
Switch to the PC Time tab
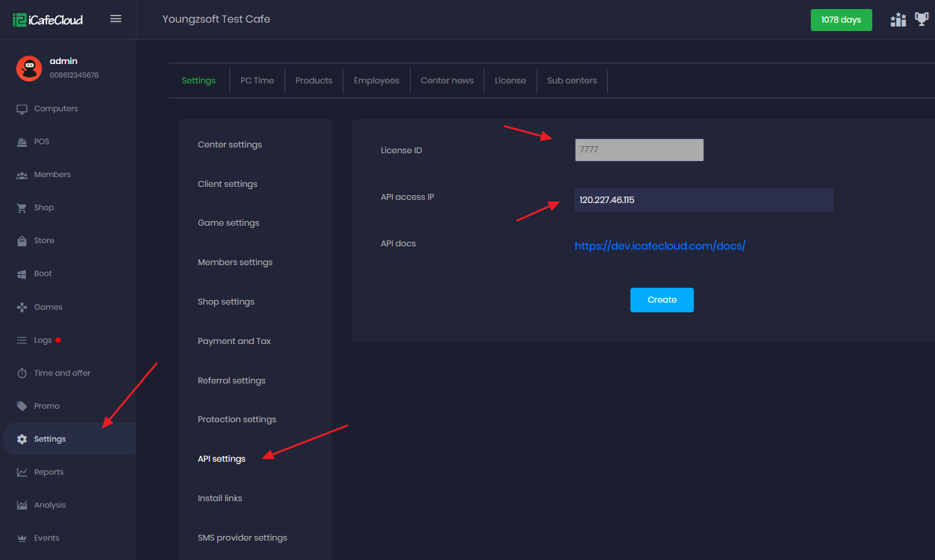[x=257, y=81]
